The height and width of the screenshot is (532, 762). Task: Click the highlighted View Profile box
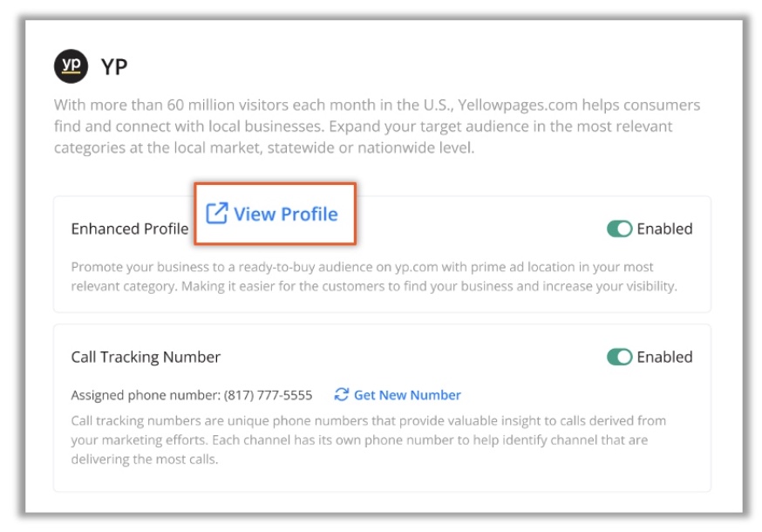coord(275,214)
